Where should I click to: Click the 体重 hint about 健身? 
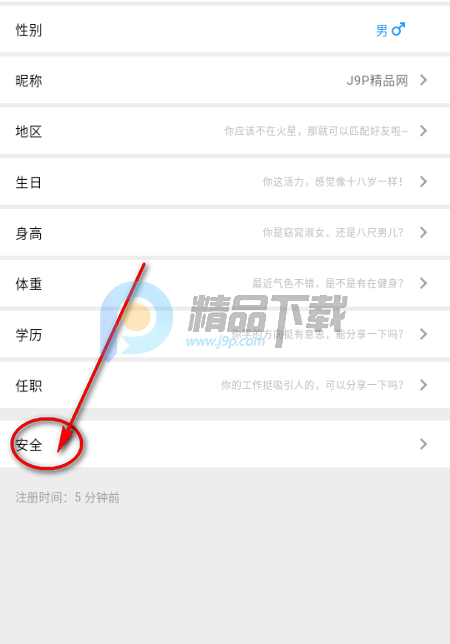(328, 283)
